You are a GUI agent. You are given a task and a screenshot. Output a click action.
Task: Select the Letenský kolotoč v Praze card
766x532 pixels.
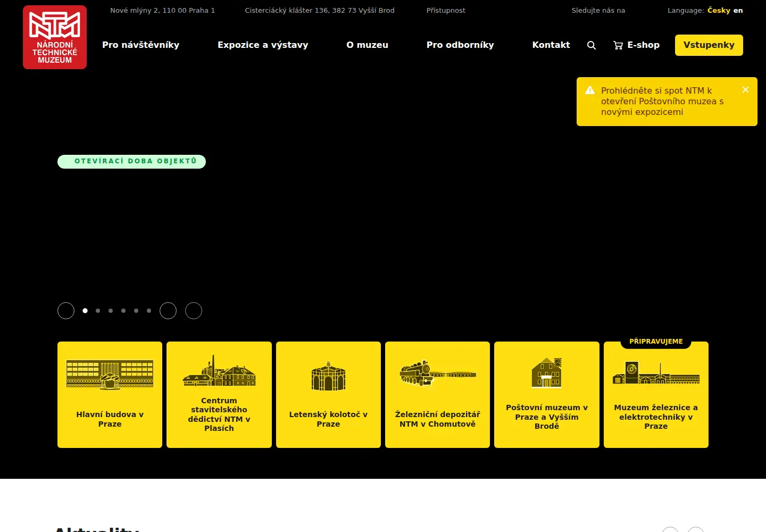[328, 395]
